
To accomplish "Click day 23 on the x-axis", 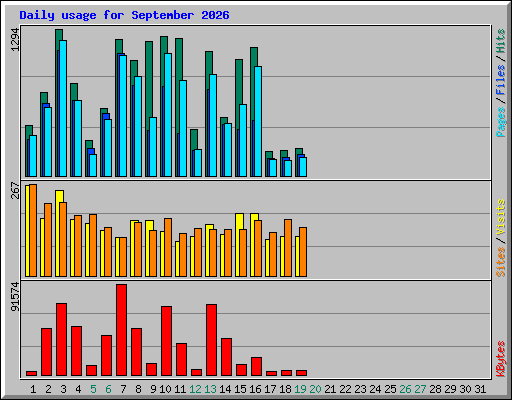I will tap(360, 389).
